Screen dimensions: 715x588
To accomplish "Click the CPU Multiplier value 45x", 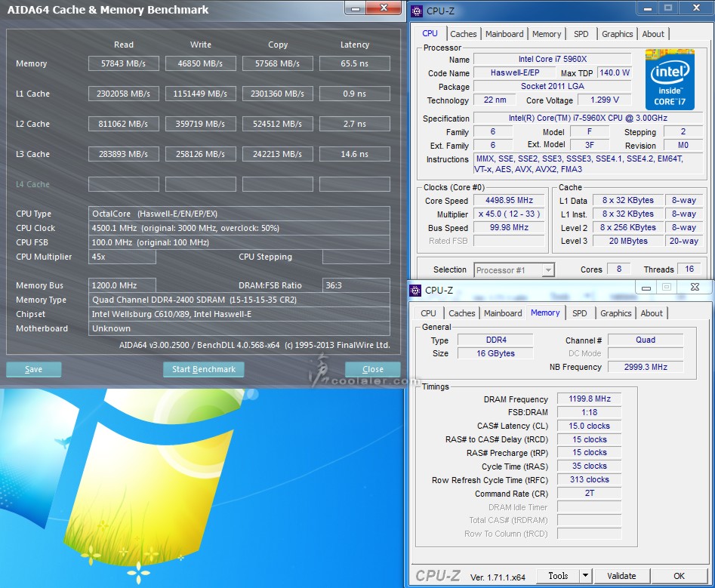I will pos(122,257).
